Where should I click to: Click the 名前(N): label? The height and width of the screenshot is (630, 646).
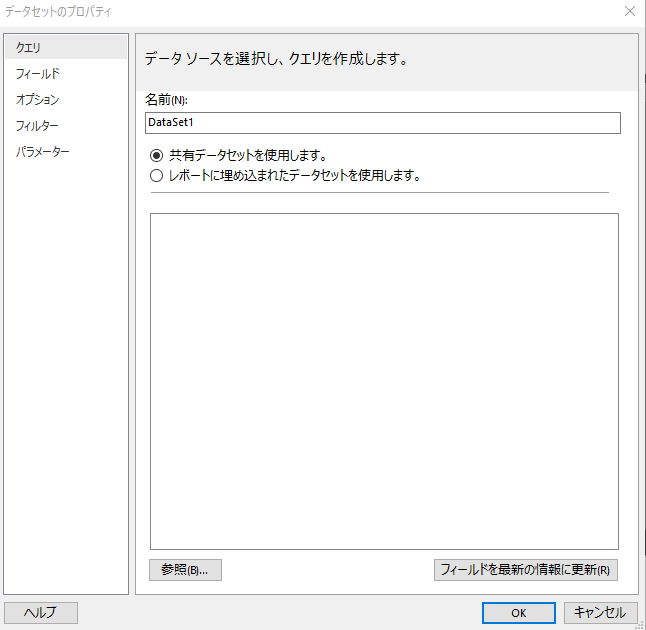166,100
